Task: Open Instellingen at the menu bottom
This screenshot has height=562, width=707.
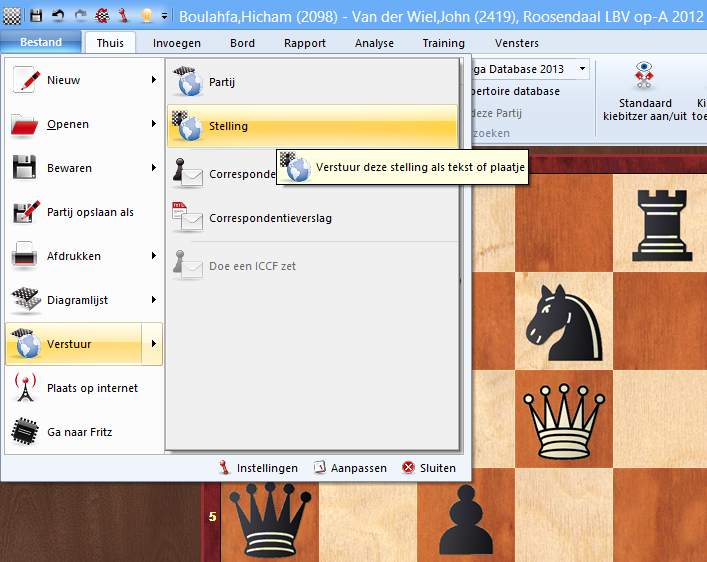Action: tap(259, 468)
